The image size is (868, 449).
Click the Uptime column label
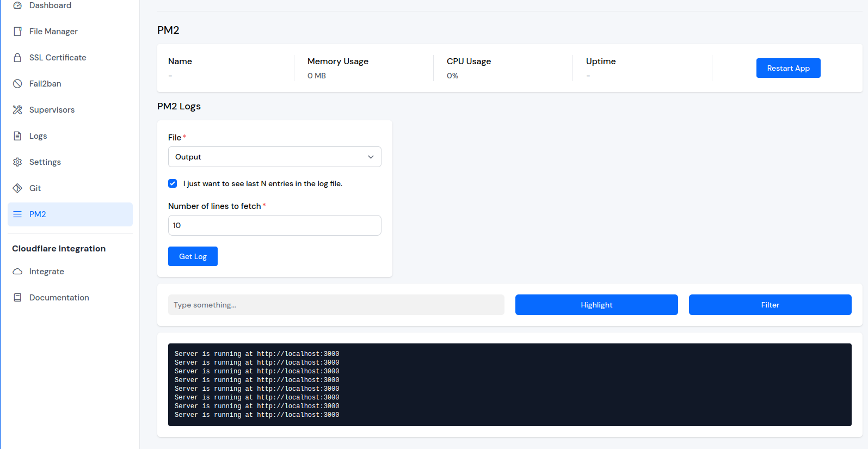click(601, 61)
